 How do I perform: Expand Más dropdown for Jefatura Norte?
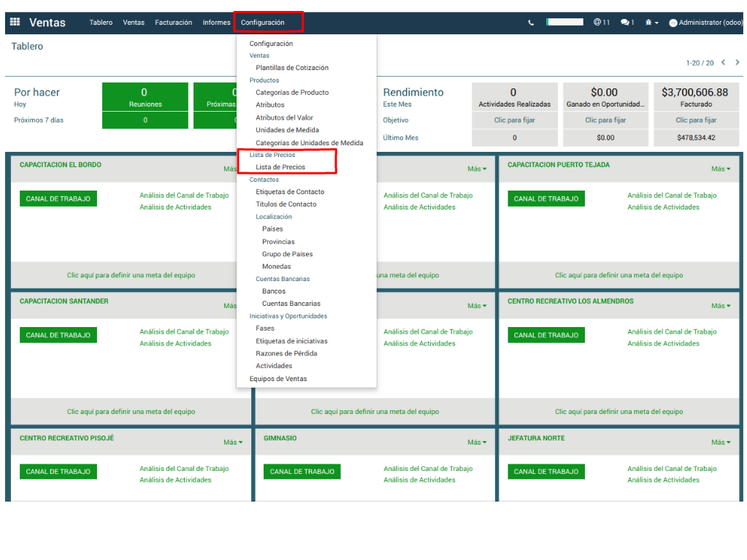click(721, 442)
